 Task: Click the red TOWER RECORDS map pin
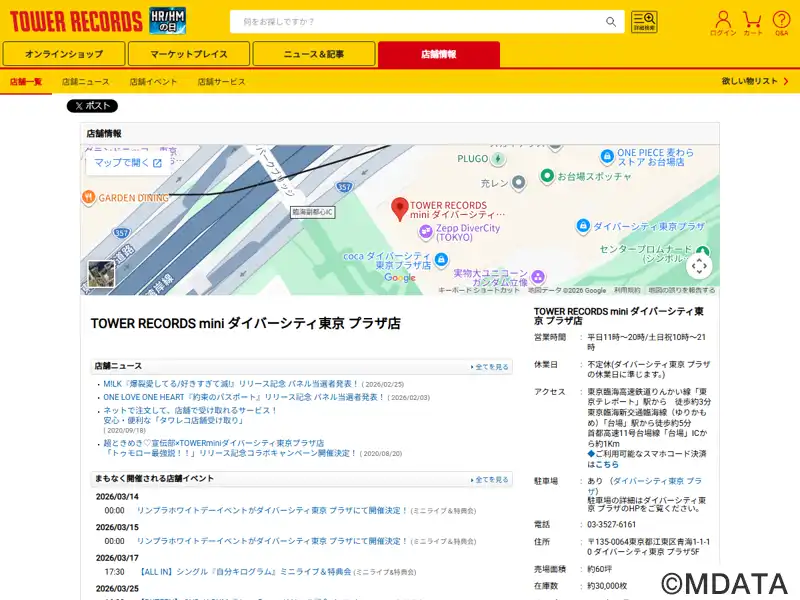pyautogui.click(x=399, y=208)
